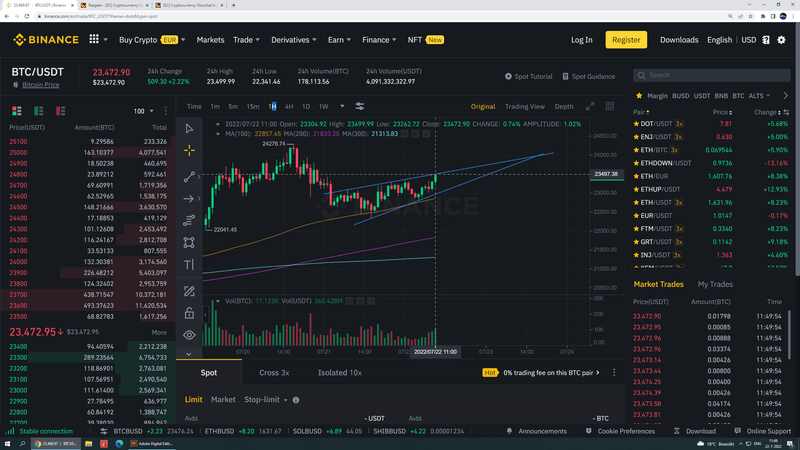
Task: Open order book depth 100 dropdown
Action: (x=143, y=111)
